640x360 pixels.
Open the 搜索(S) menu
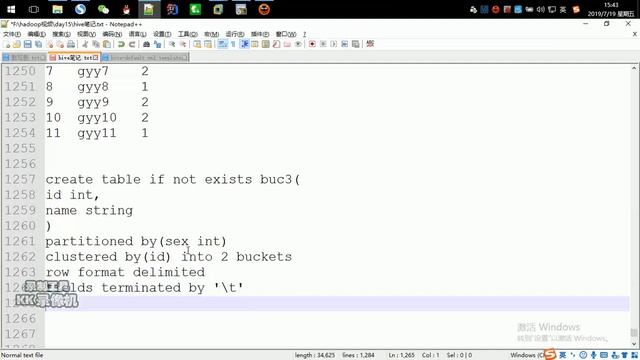point(61,34)
